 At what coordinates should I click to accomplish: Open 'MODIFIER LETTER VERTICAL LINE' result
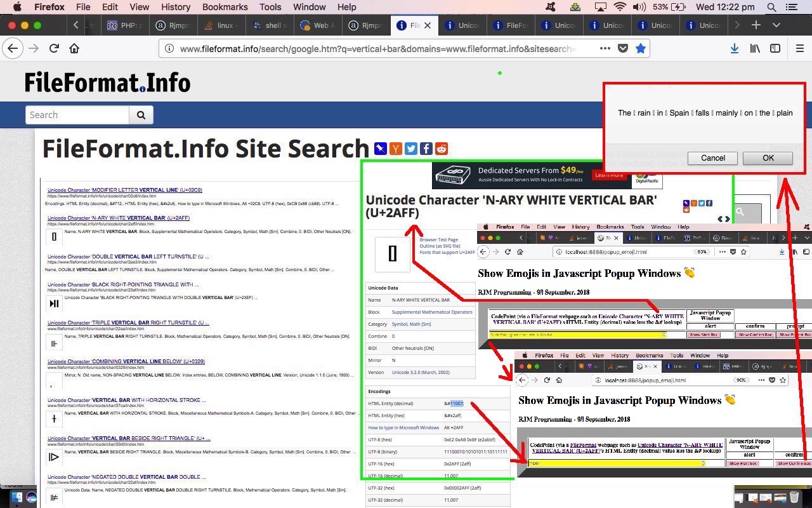125,190
